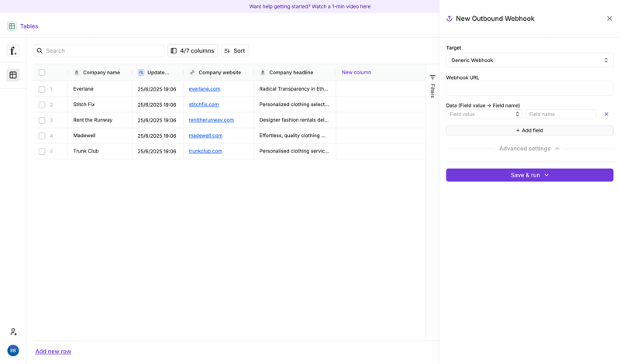Click the Company website column header
620x364 pixels.
(219, 73)
